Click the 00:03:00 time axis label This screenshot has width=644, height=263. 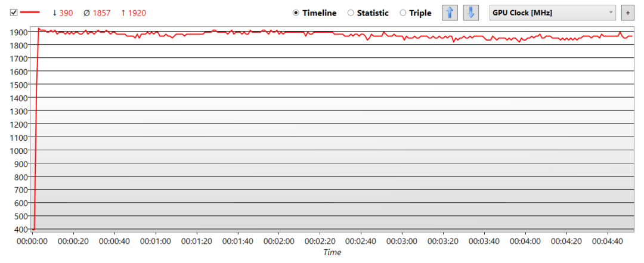pyautogui.click(x=402, y=241)
